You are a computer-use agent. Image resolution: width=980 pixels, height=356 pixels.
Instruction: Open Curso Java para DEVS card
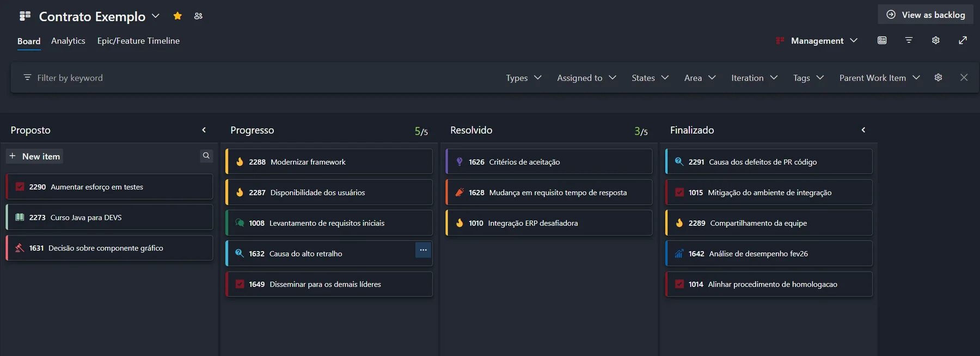[109, 217]
